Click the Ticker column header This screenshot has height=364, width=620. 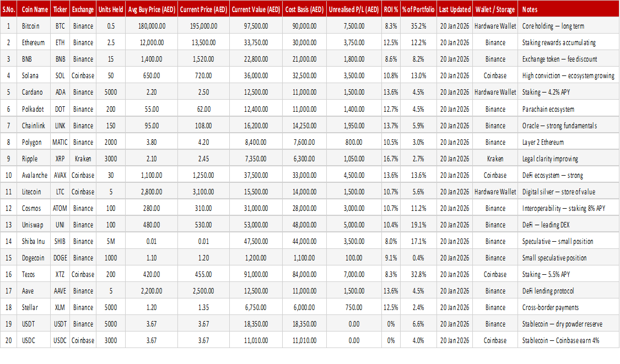coord(60,9)
